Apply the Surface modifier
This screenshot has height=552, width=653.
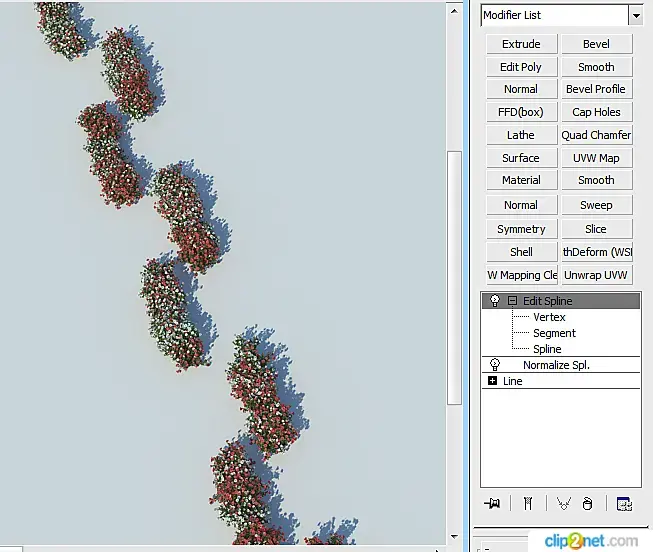521,158
